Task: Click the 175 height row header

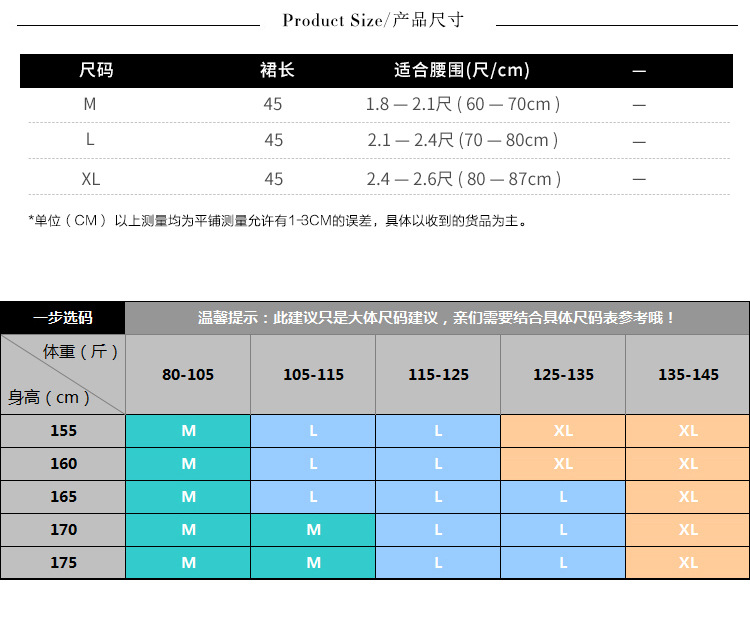Action: [x=63, y=563]
